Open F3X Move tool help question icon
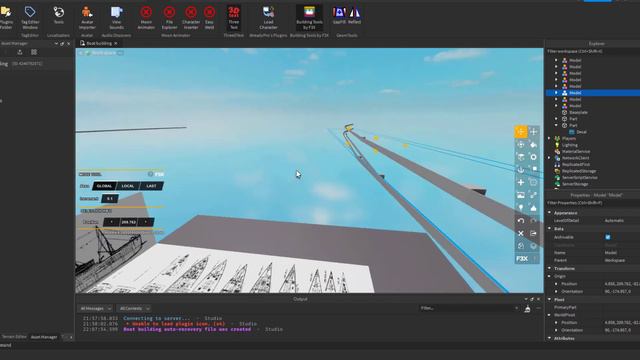The height and width of the screenshot is (360, 640). click(150, 174)
